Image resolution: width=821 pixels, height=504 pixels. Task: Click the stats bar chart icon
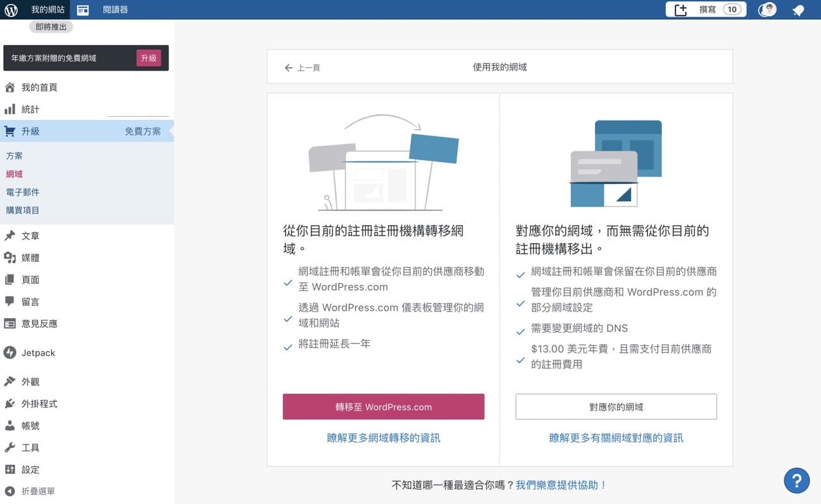point(10,109)
